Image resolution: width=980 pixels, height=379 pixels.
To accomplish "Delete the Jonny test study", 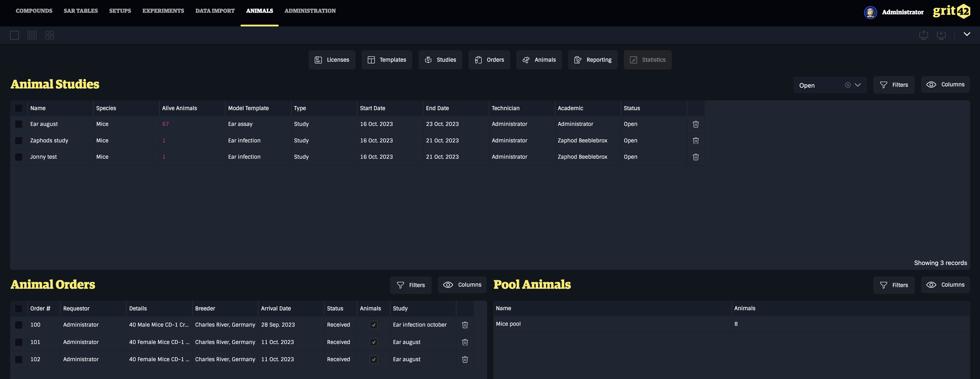I will coord(696,157).
